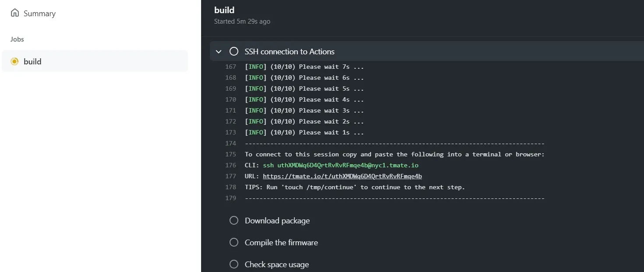
Task: Click the SSH connection to Actions title
Action: coord(290,52)
